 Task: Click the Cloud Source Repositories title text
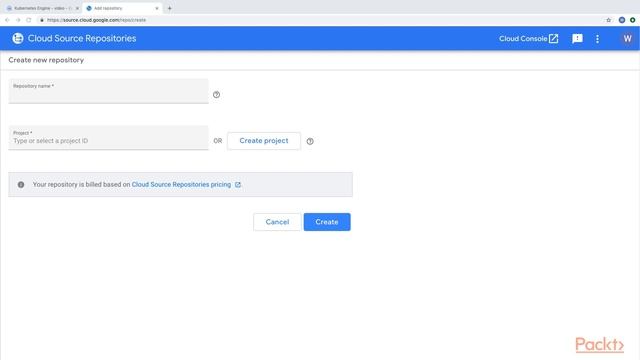[82, 38]
